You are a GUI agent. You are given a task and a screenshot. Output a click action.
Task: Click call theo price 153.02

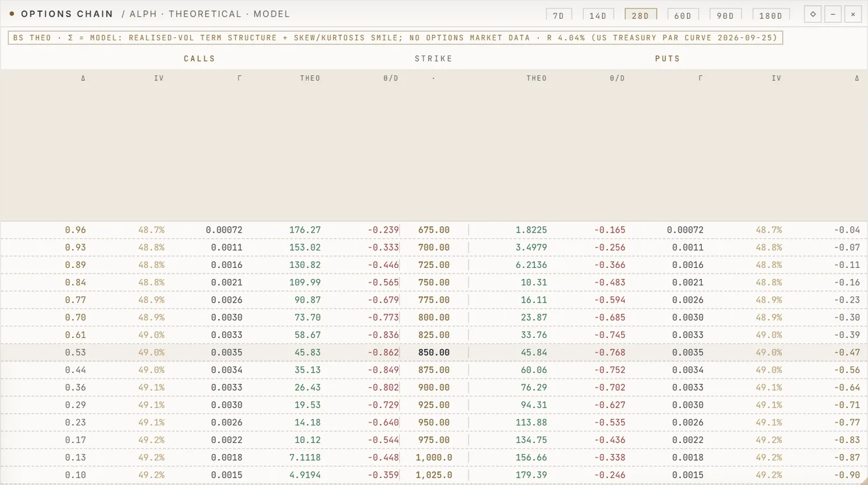coord(305,247)
